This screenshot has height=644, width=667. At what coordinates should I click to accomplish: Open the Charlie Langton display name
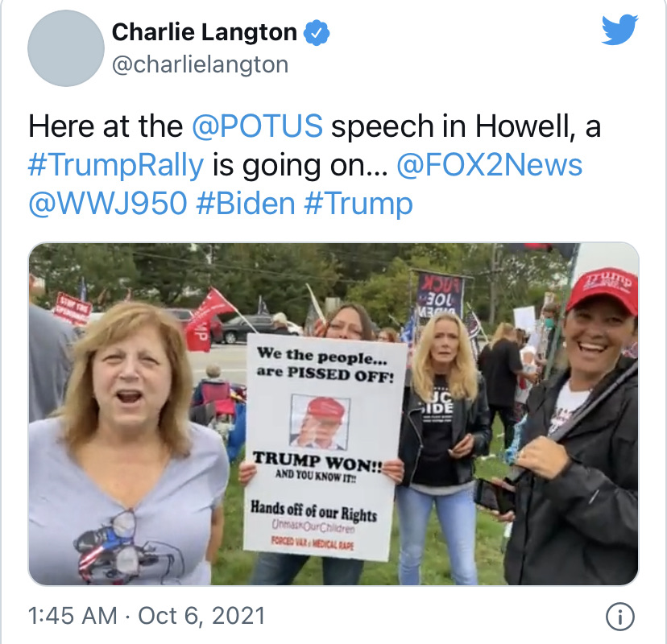pos(205,32)
